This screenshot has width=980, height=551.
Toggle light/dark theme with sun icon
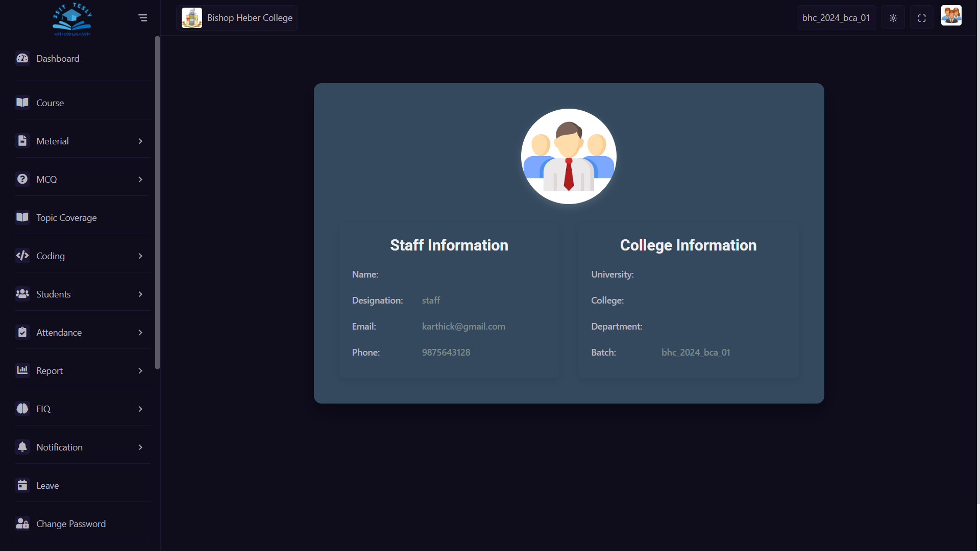(893, 18)
